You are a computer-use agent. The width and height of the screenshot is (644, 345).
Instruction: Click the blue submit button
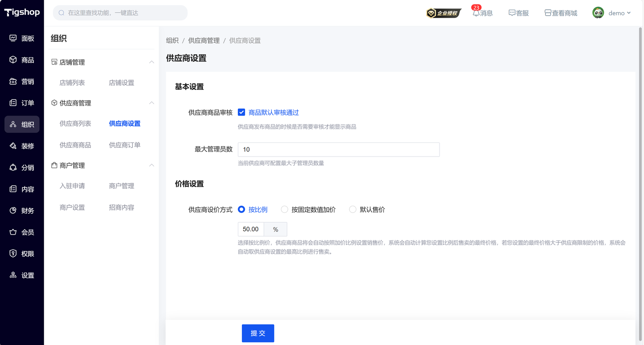click(x=258, y=333)
